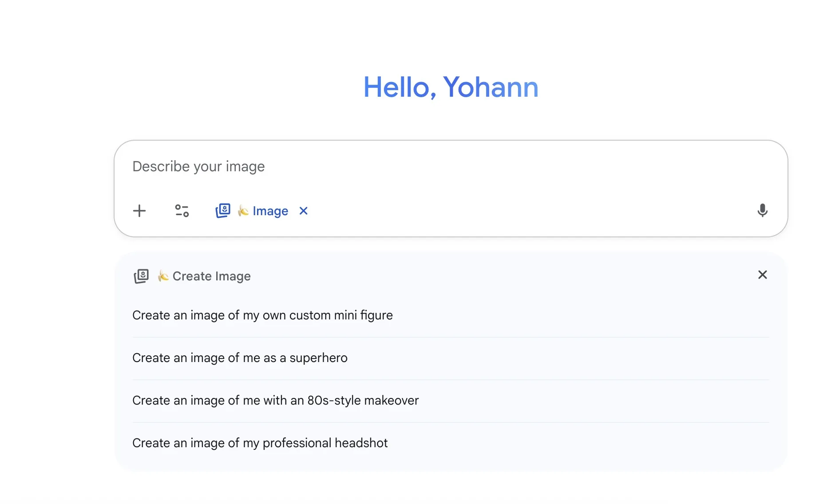Click the plus icon to add files

139,211
